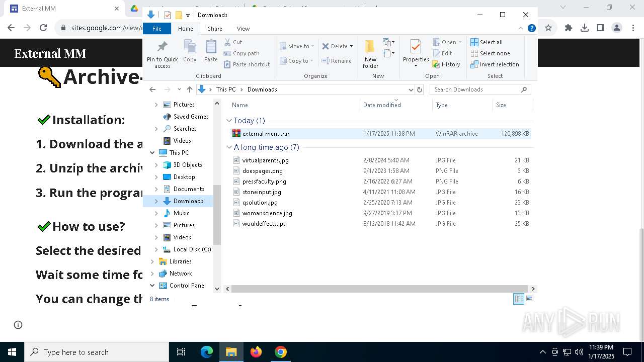Click Select none
Screen dimensions: 644x362
[490, 53]
